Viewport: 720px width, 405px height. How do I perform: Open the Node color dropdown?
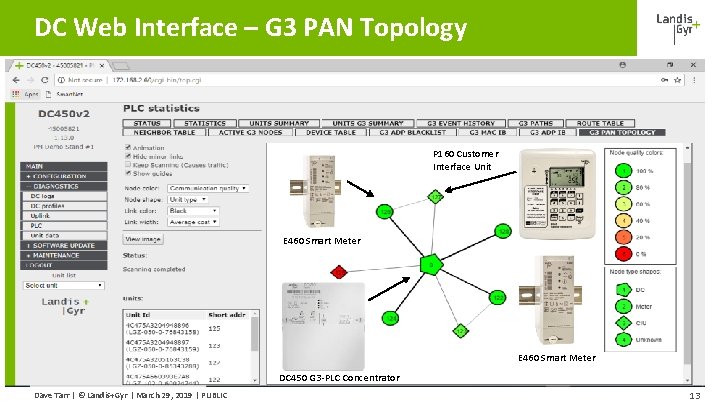pos(208,188)
